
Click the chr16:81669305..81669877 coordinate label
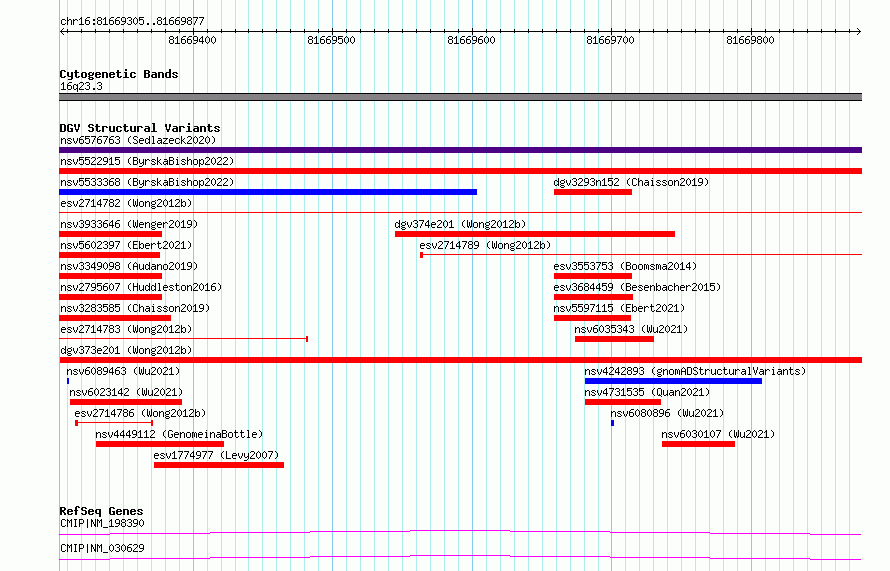[x=132, y=22]
